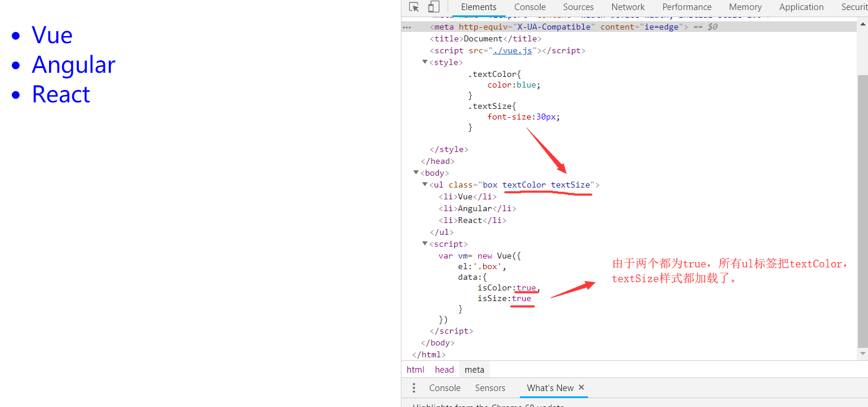This screenshot has height=407, width=868.
Task: Collapse the script element inside body
Action: click(425, 244)
